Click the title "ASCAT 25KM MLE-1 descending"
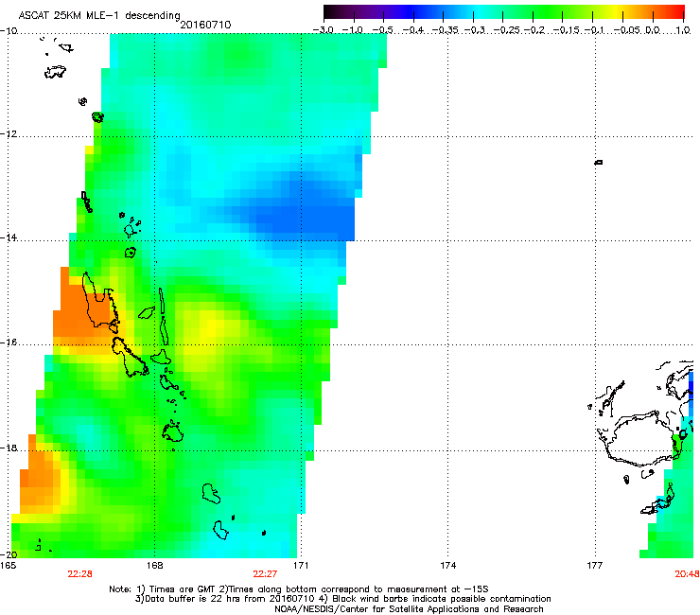 99,15
